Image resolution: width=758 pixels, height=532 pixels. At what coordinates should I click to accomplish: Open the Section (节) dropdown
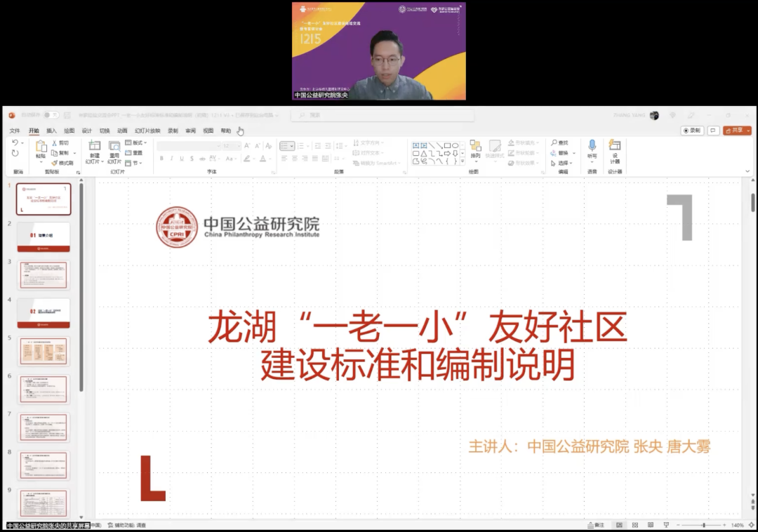coord(133,163)
